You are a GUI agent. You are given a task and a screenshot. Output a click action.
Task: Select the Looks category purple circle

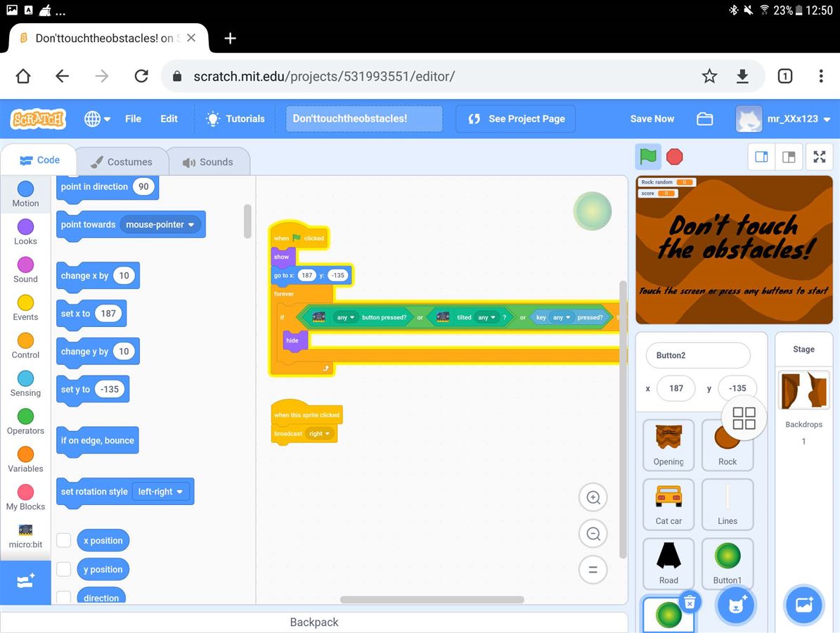pyautogui.click(x=25, y=227)
